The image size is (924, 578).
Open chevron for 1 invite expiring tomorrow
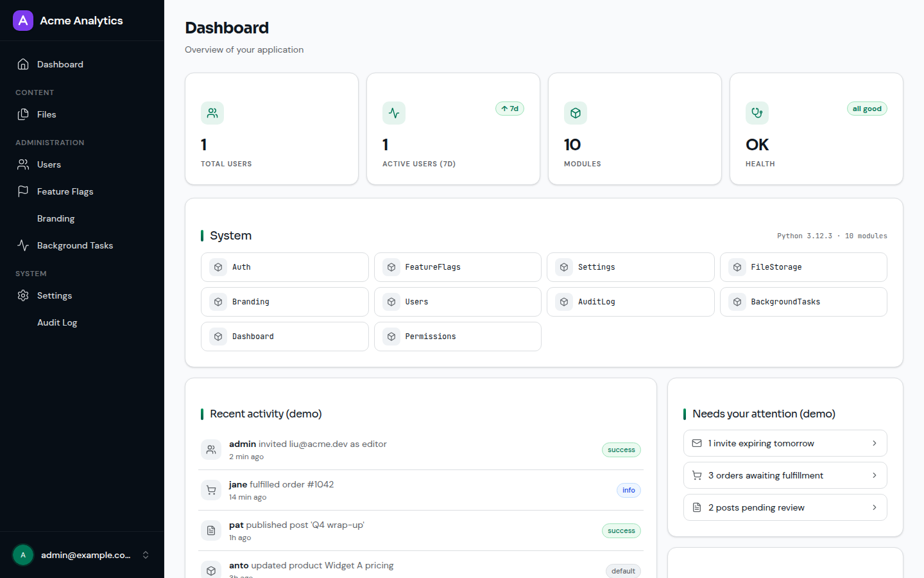(x=874, y=443)
